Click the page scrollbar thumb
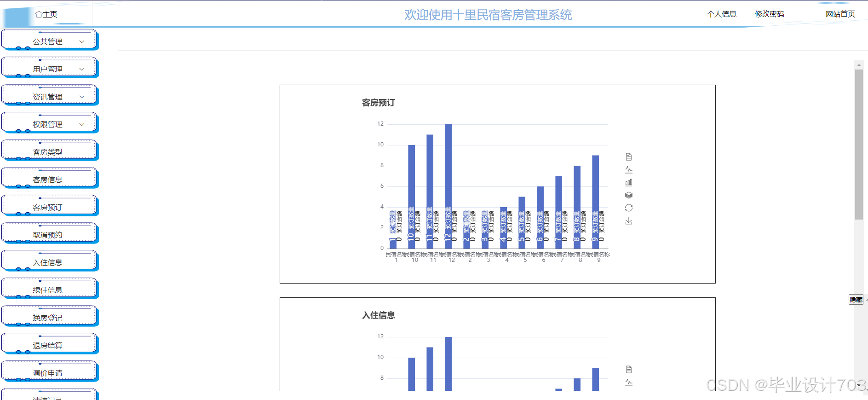Image resolution: width=868 pixels, height=400 pixels. point(859,145)
